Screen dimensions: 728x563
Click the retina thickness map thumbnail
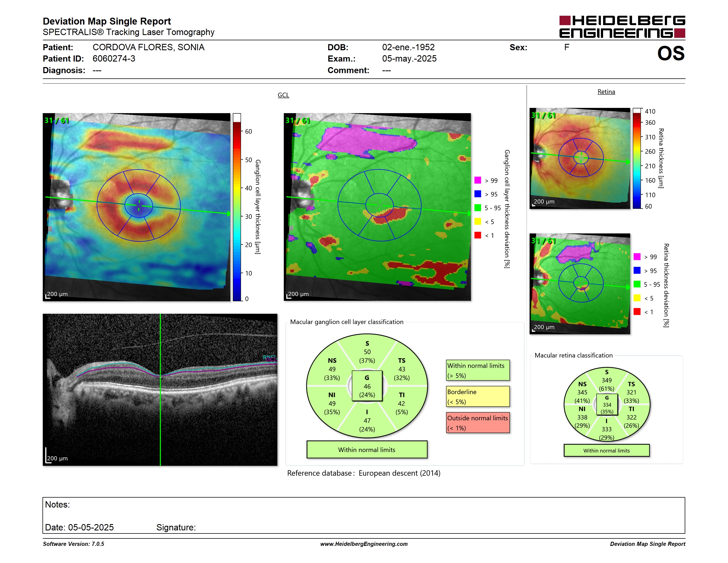tap(580, 158)
